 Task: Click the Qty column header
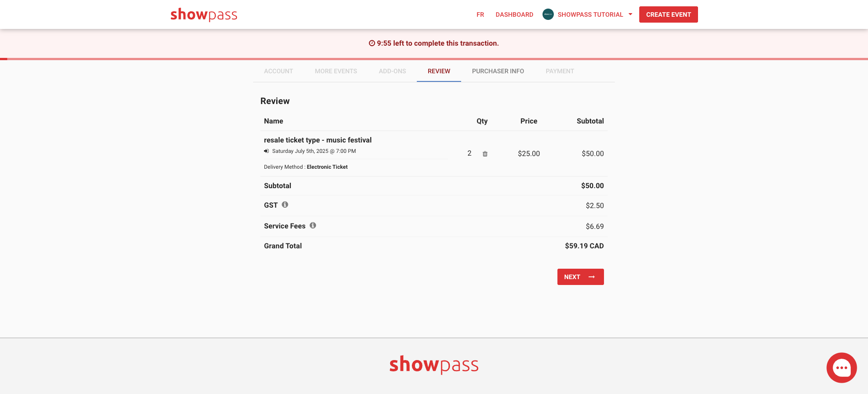tap(482, 121)
